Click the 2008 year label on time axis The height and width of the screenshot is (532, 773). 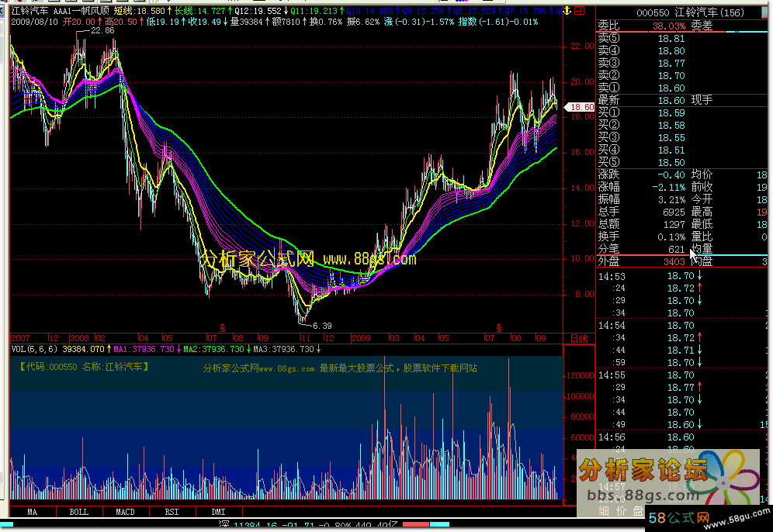click(x=80, y=338)
